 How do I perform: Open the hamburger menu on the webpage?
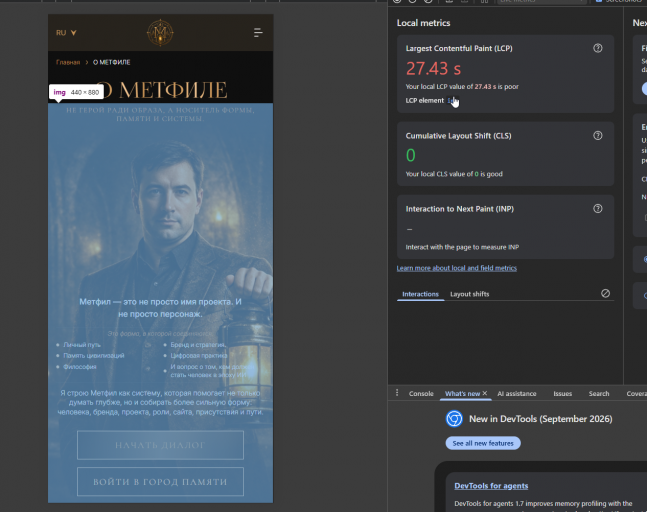pos(258,33)
